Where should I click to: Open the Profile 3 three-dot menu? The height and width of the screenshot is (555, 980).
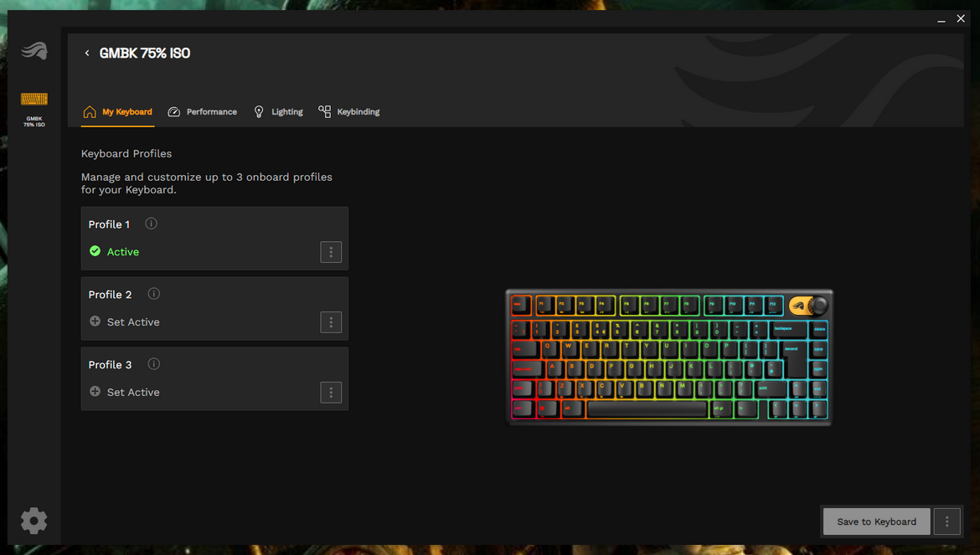coord(331,393)
